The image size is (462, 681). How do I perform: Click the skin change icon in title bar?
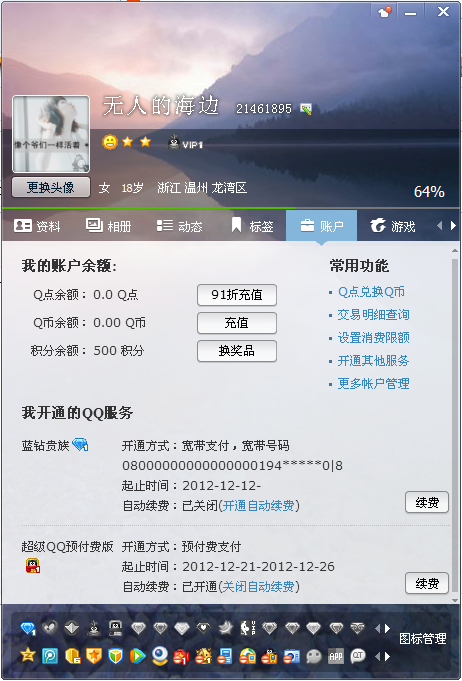[386, 12]
